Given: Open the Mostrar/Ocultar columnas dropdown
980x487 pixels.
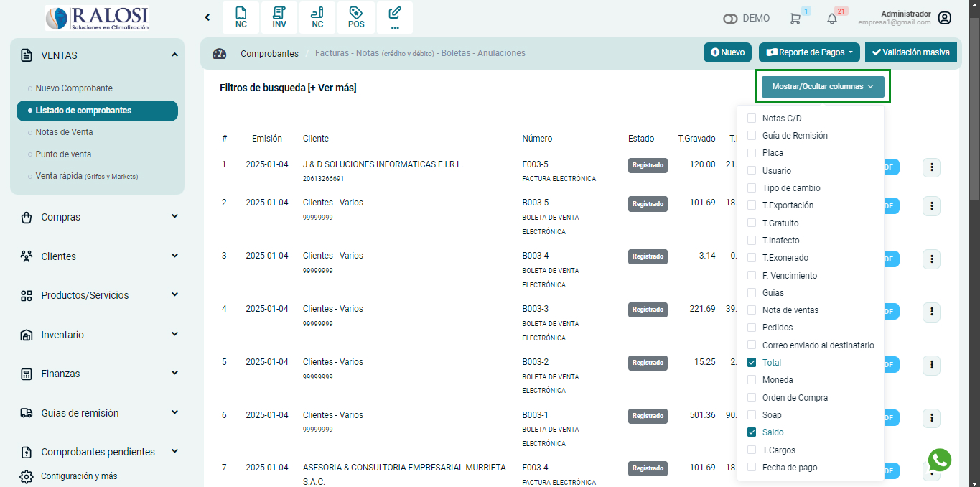Looking at the screenshot, I should point(823,86).
